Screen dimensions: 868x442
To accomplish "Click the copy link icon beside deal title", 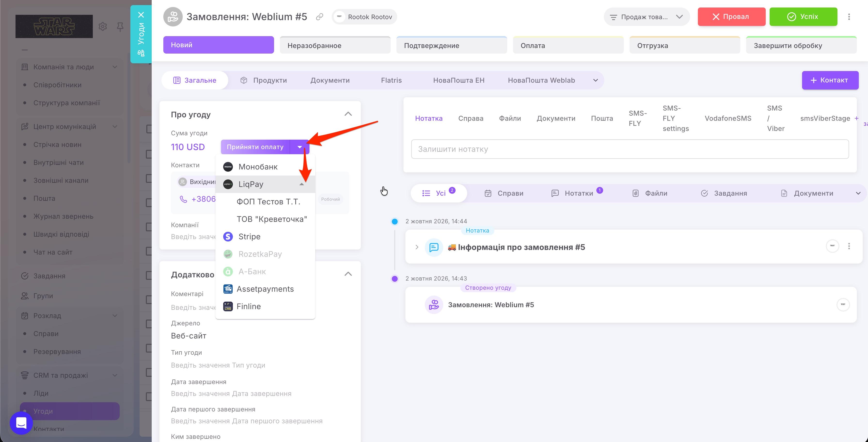I will [x=319, y=16].
